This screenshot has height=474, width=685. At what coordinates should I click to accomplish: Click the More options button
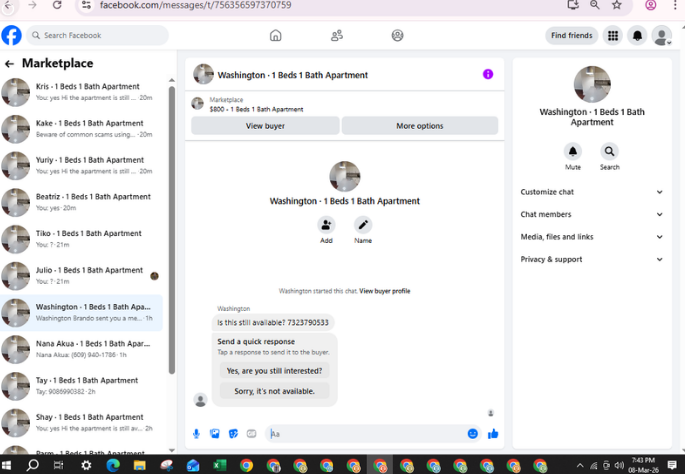pyautogui.click(x=419, y=126)
